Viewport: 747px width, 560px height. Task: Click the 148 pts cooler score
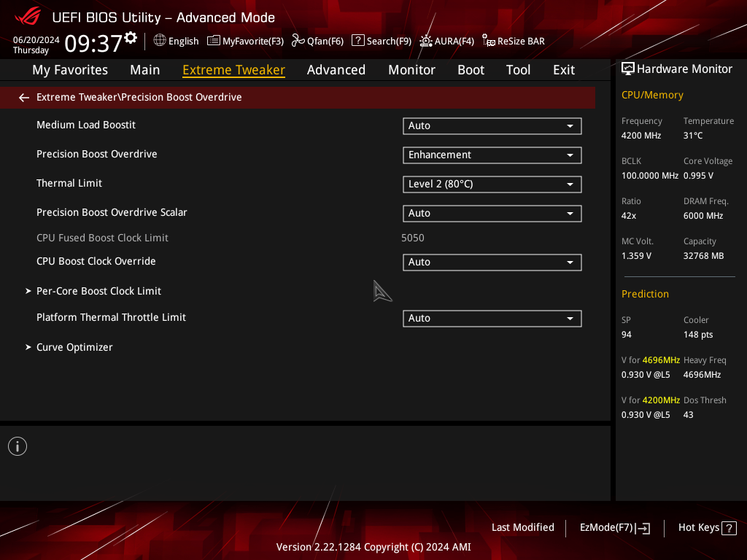click(698, 334)
